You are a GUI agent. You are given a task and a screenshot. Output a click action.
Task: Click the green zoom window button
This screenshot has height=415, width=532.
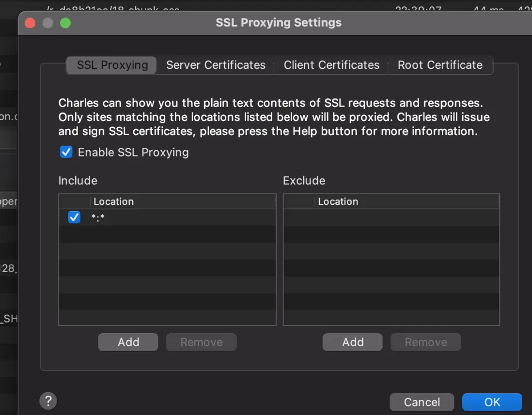65,23
